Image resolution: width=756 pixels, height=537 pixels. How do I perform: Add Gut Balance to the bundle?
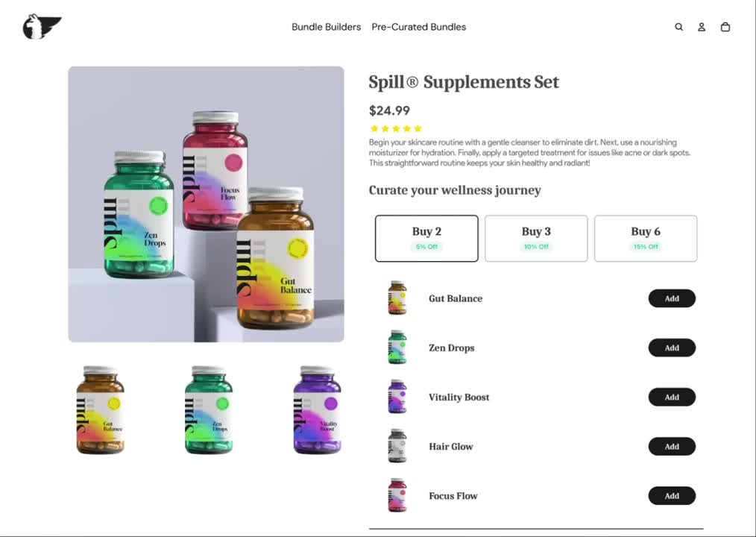(x=672, y=298)
